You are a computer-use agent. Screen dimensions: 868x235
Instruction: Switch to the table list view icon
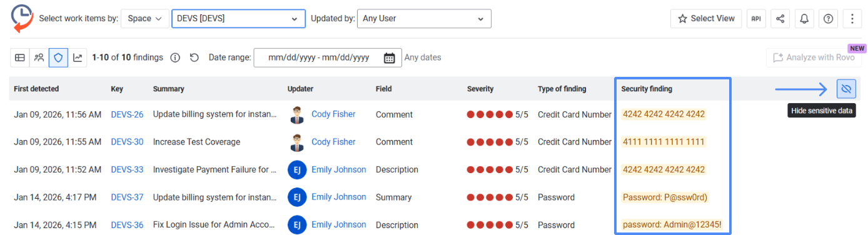20,57
